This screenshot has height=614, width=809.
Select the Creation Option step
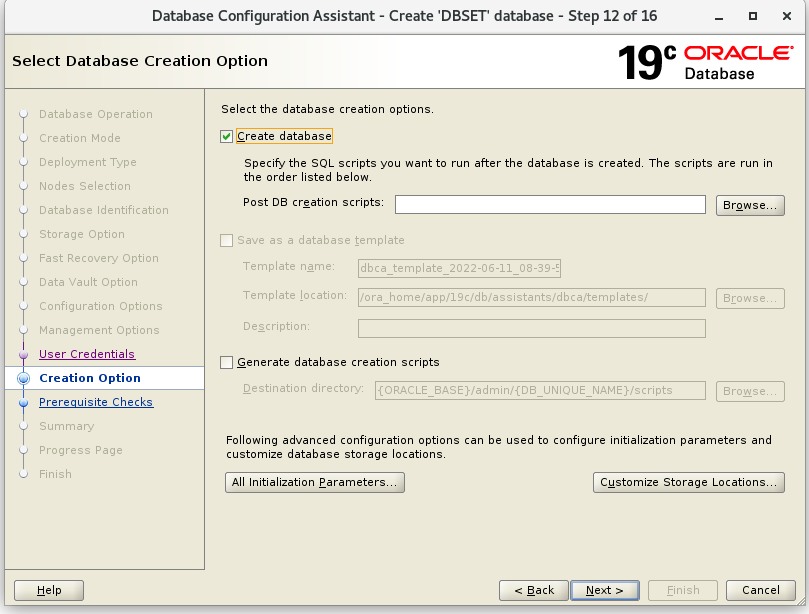[x=90, y=378]
